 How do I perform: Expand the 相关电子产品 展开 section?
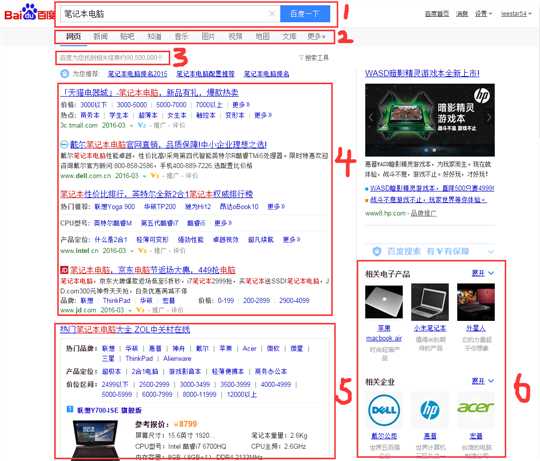point(483,273)
